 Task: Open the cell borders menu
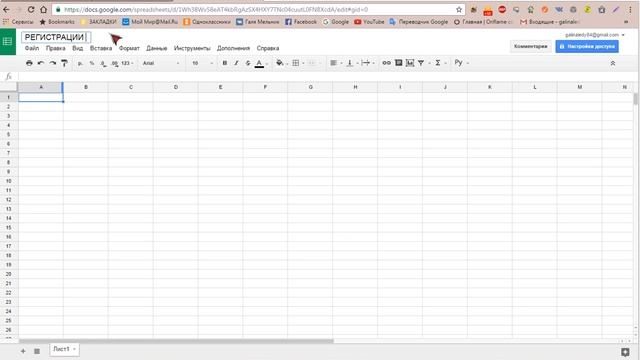[x=296, y=63]
